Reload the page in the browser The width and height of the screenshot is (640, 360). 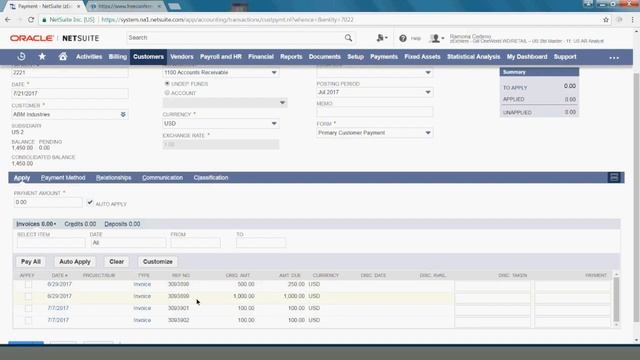(31, 20)
